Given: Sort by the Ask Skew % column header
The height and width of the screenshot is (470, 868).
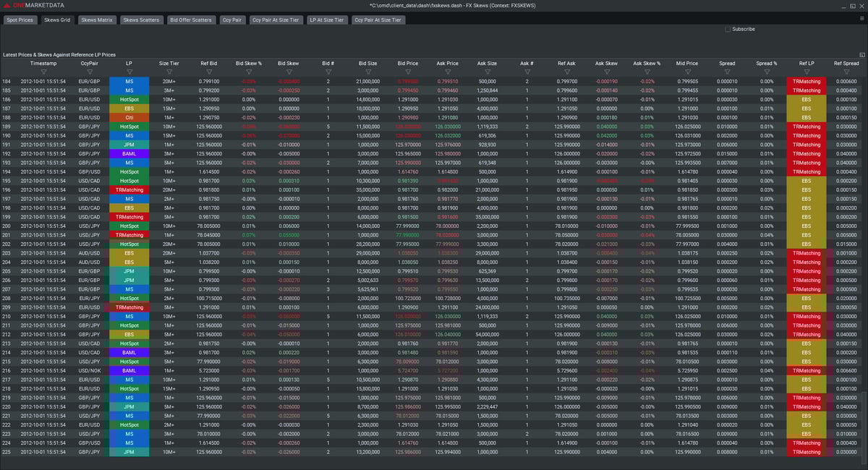Looking at the screenshot, I should pos(647,64).
